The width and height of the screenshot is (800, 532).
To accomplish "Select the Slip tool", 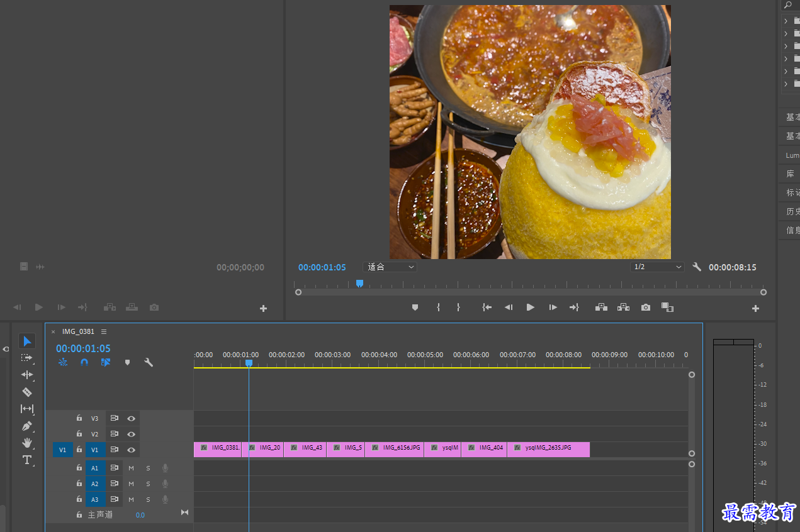I will coord(27,409).
